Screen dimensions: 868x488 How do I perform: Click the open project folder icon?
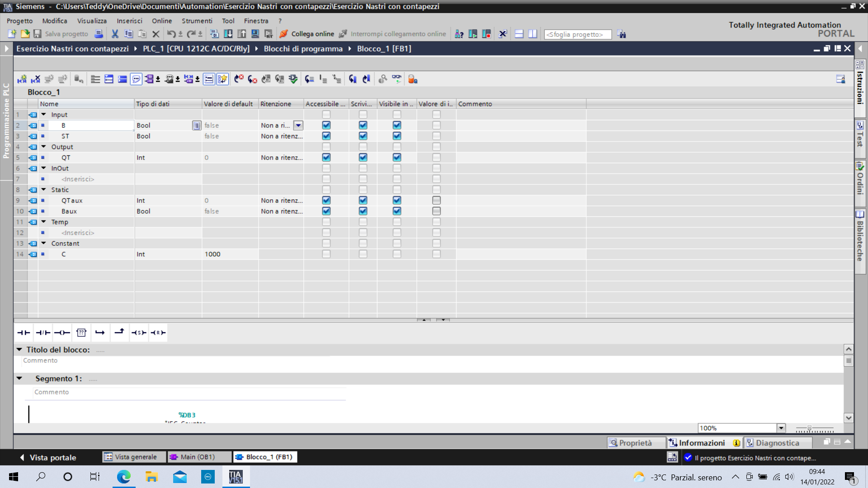pos(25,34)
